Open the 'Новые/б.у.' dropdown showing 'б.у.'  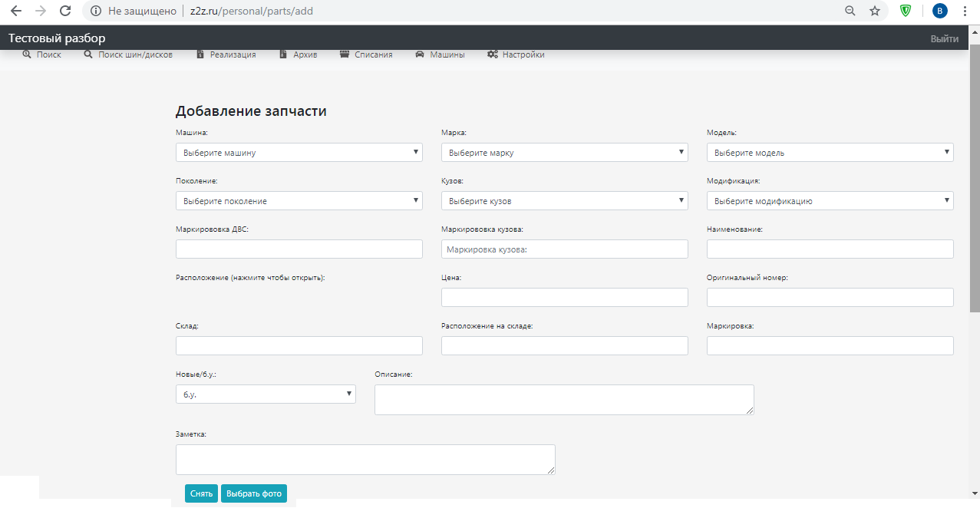266,394
